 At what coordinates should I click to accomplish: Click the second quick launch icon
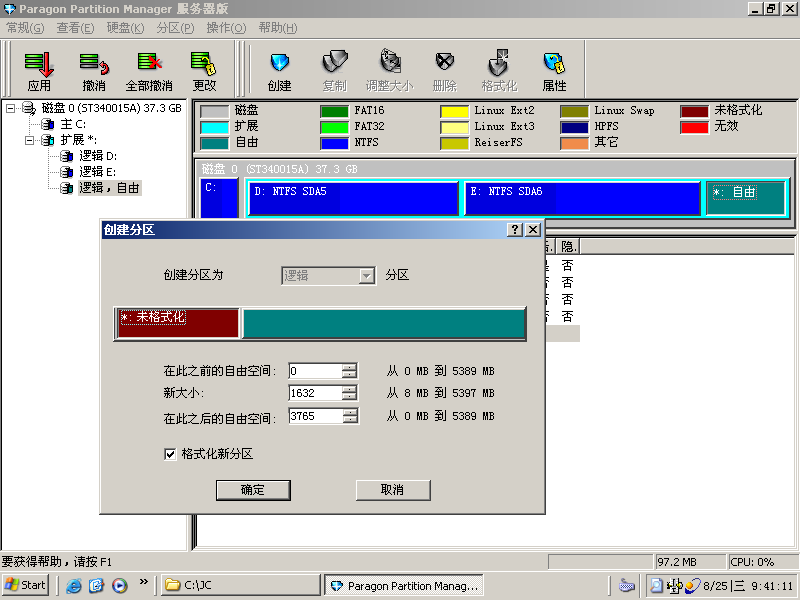pos(96,585)
